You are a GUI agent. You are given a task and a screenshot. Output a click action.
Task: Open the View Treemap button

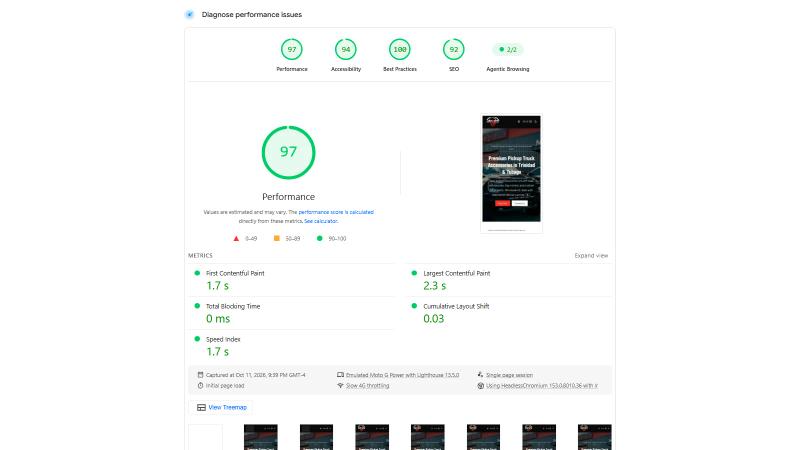[221, 407]
